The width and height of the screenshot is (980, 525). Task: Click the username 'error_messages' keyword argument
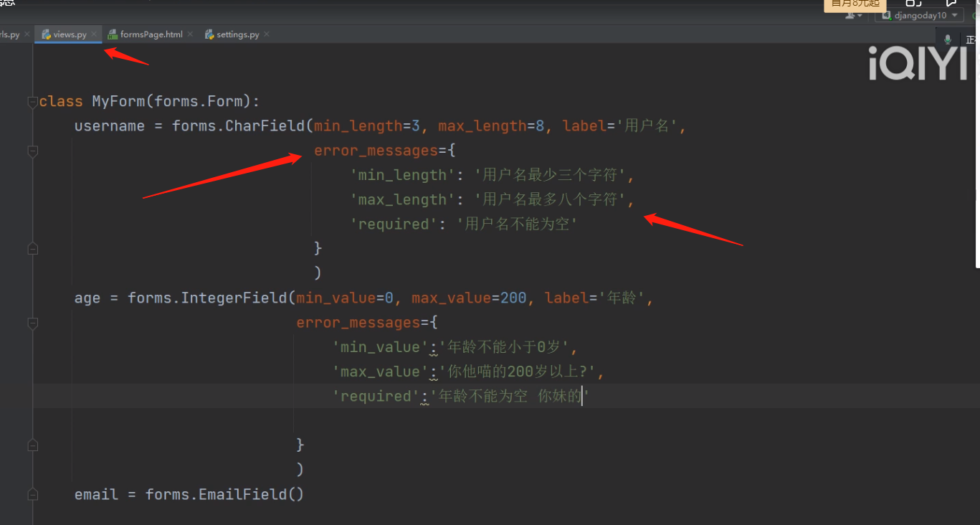tap(376, 151)
